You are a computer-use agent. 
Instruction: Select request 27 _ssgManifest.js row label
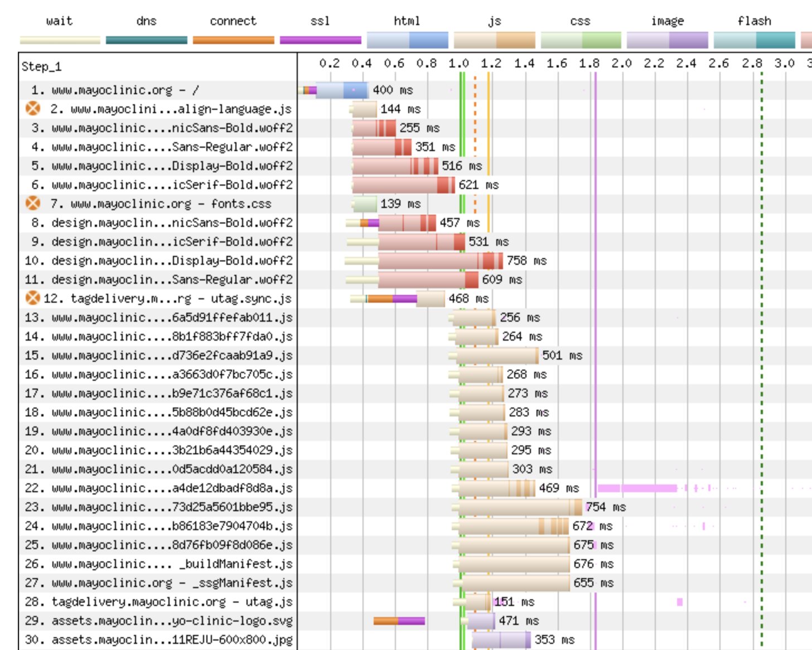click(x=159, y=583)
